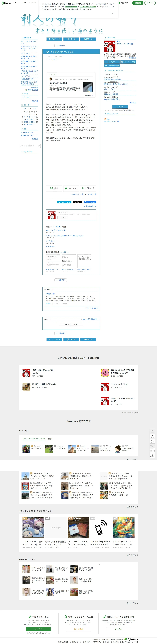Select the upper 画像一覧 tab

(88, 39)
